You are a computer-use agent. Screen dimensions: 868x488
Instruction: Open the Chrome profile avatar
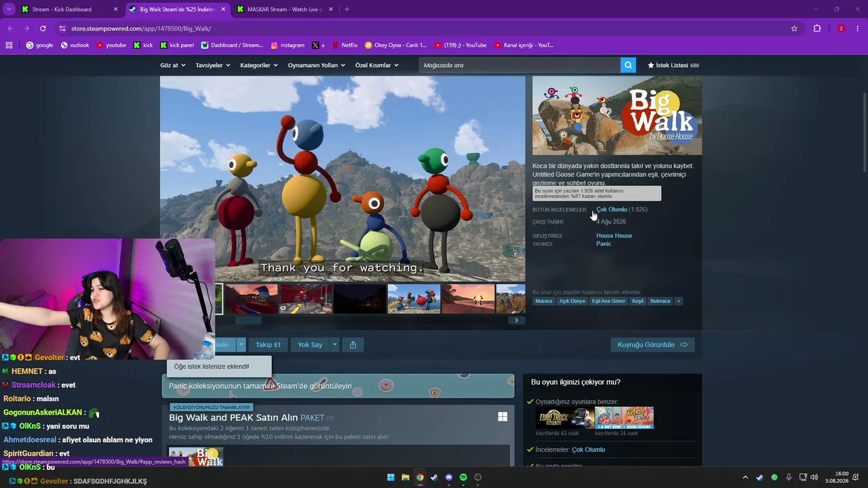(x=841, y=28)
